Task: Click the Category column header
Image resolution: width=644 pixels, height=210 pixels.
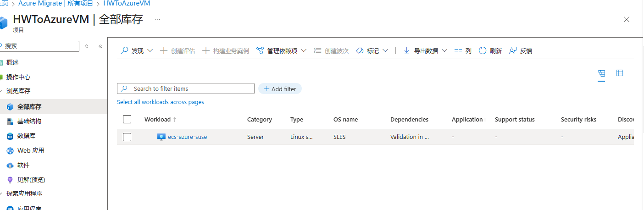Action: pos(260,120)
